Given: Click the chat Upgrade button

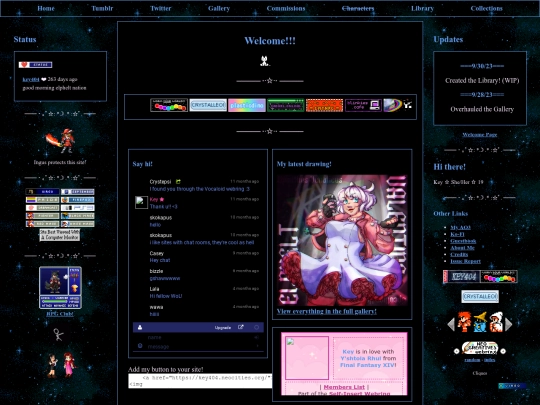Looking at the screenshot, I should pos(223,328).
